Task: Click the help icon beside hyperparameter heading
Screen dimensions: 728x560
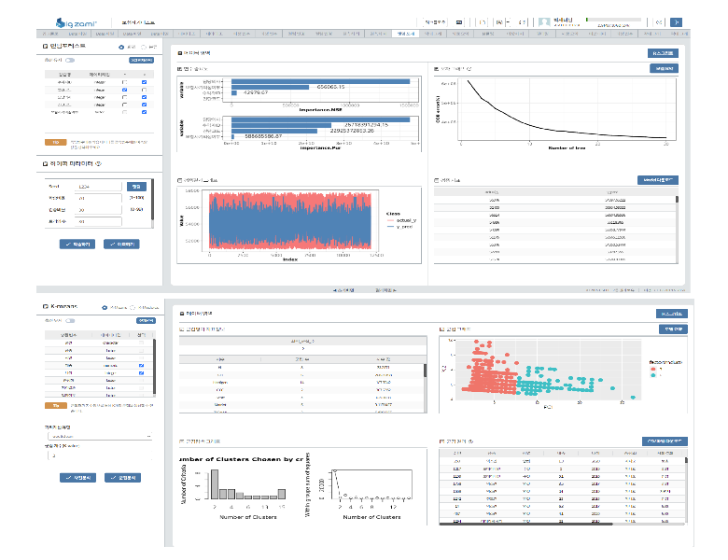Action: (98, 163)
